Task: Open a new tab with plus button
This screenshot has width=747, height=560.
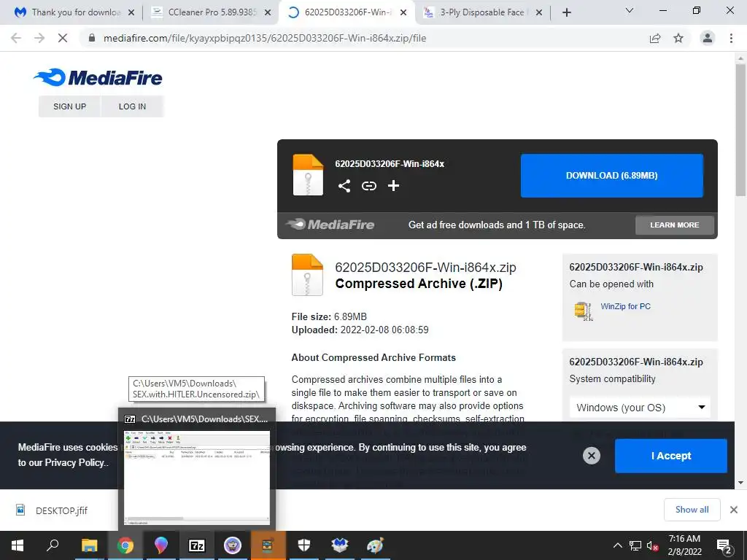Action: pyautogui.click(x=566, y=12)
